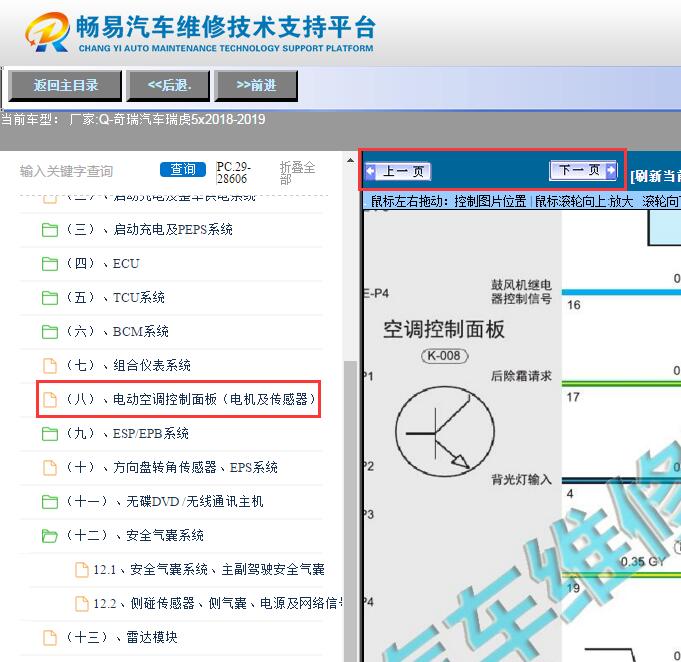Click 后除霜请求 label
The image size is (681, 662).
click(521, 376)
